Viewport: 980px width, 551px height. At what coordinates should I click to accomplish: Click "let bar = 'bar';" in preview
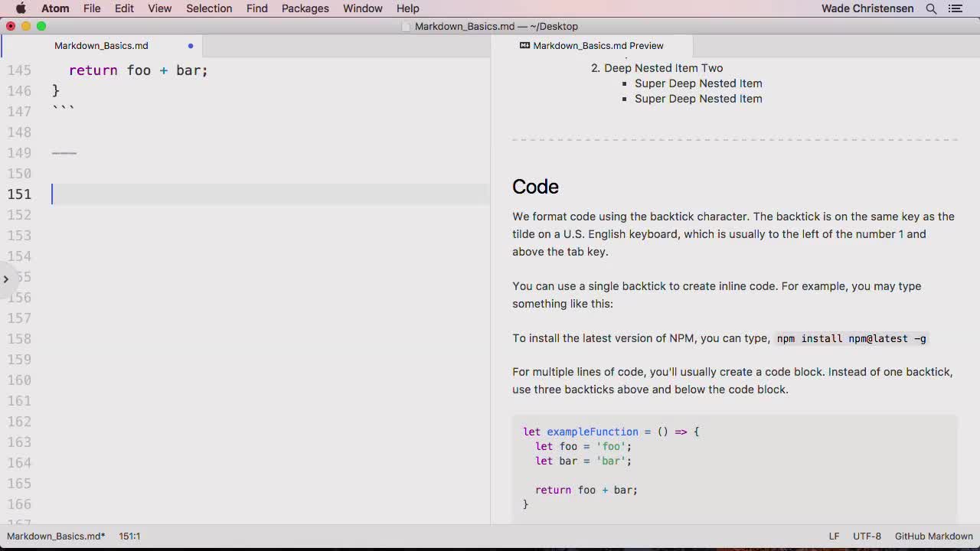point(583,461)
